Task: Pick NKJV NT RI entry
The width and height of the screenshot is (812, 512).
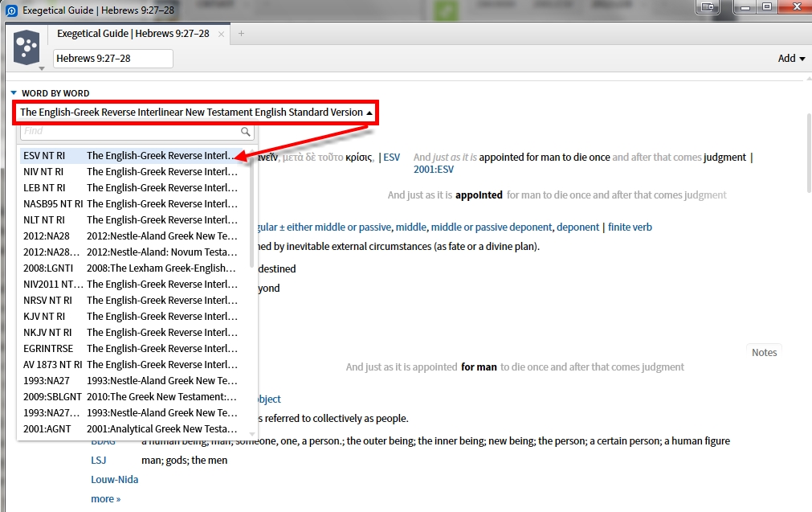Action: (130, 332)
